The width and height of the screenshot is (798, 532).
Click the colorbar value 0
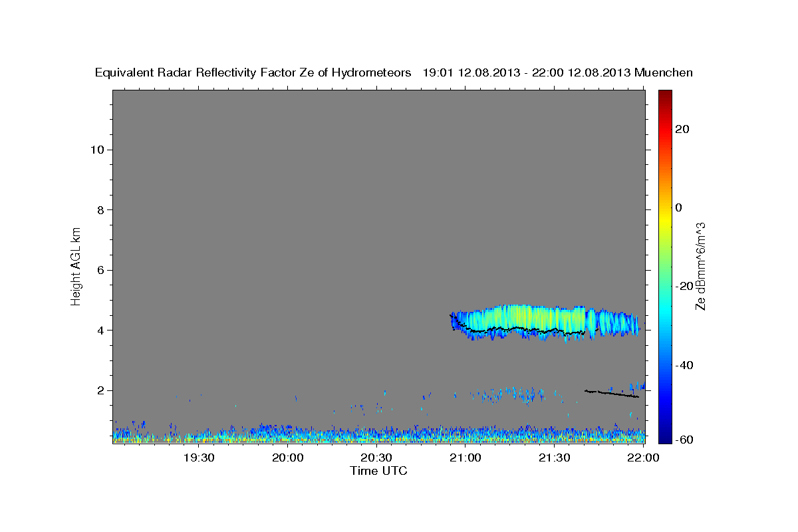679,207
